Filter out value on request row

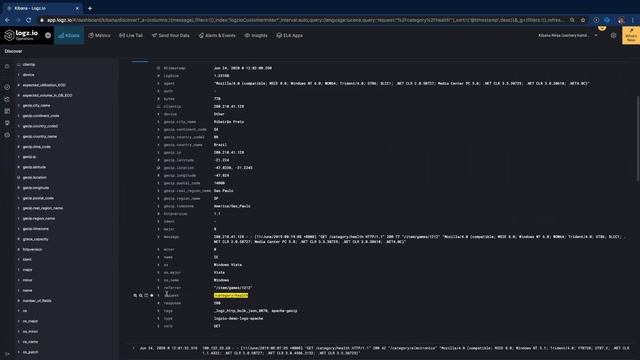141,296
